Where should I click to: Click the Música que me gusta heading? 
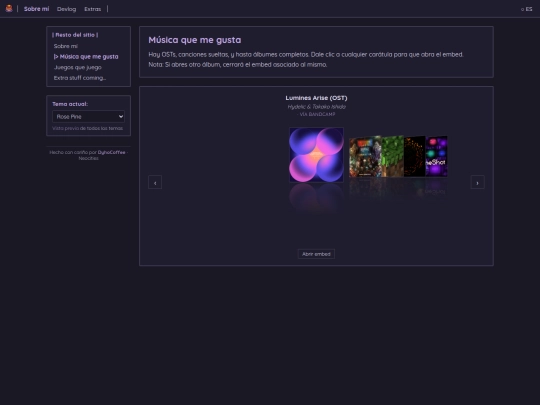point(195,40)
